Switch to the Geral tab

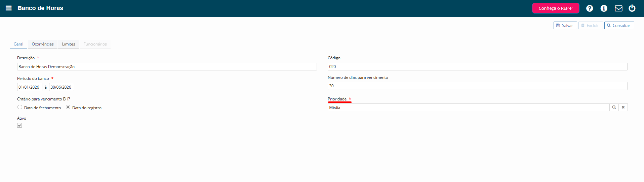[x=18, y=44]
